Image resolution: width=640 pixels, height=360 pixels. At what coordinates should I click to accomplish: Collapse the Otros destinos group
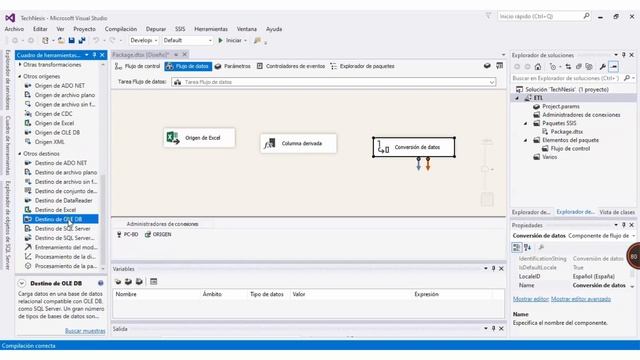click(x=20, y=153)
